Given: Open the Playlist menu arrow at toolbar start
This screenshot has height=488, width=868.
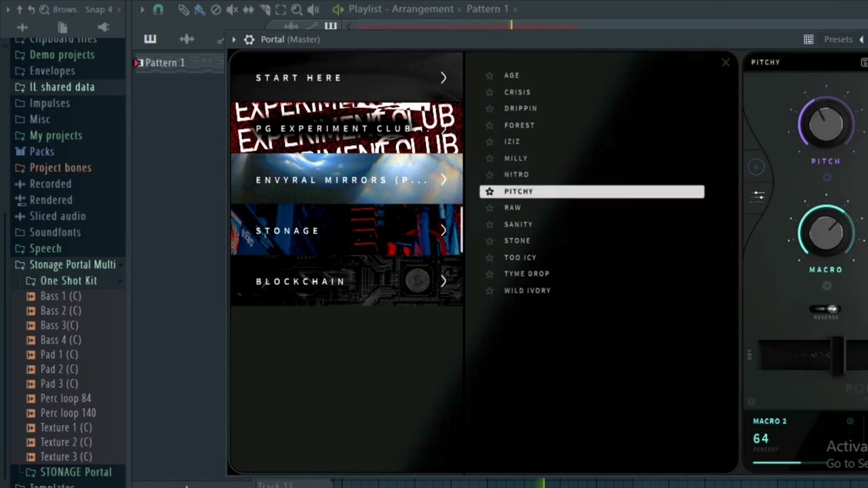Looking at the screenshot, I should (x=142, y=9).
